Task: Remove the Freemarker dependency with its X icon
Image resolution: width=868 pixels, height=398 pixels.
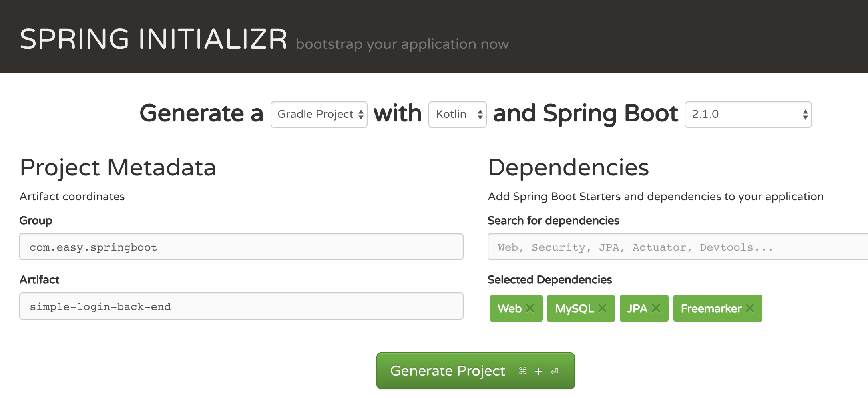Action: coord(750,308)
